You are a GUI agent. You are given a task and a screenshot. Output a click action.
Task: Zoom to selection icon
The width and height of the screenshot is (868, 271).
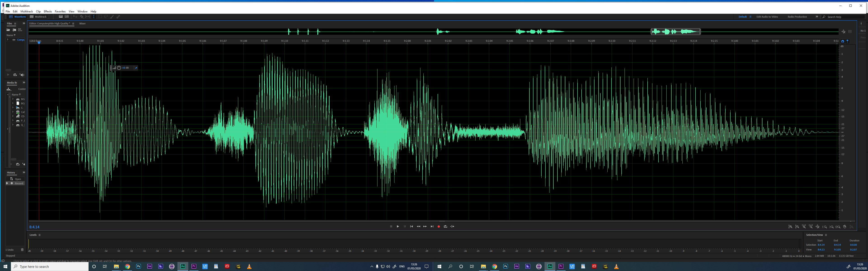click(838, 227)
